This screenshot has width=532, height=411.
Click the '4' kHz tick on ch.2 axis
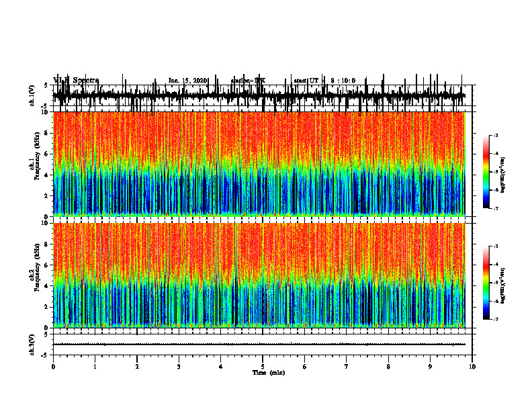pyautogui.click(x=47, y=286)
